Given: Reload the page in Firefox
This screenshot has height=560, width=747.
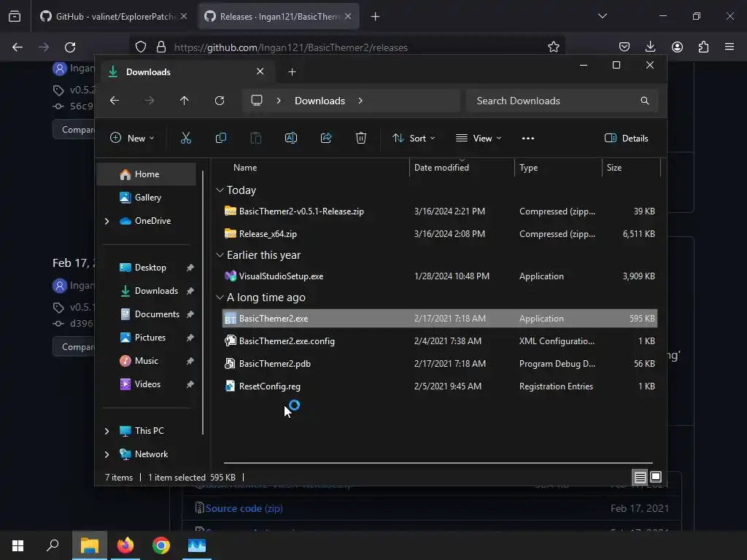Looking at the screenshot, I should [70, 47].
